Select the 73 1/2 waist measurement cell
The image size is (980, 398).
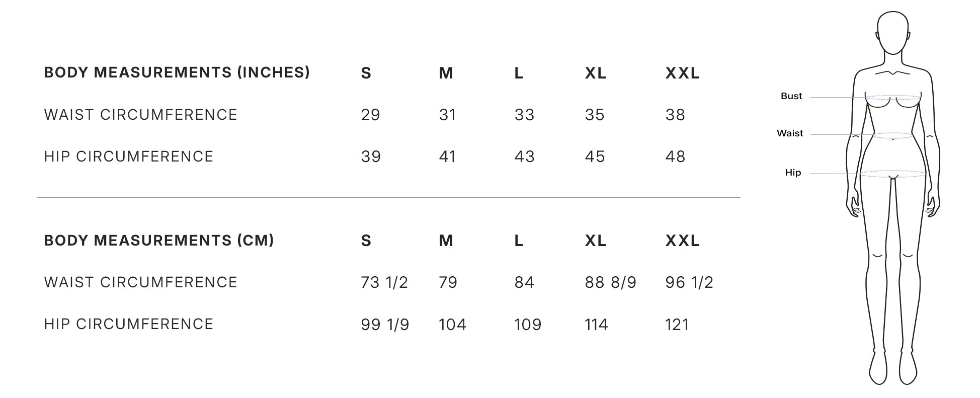tap(384, 283)
